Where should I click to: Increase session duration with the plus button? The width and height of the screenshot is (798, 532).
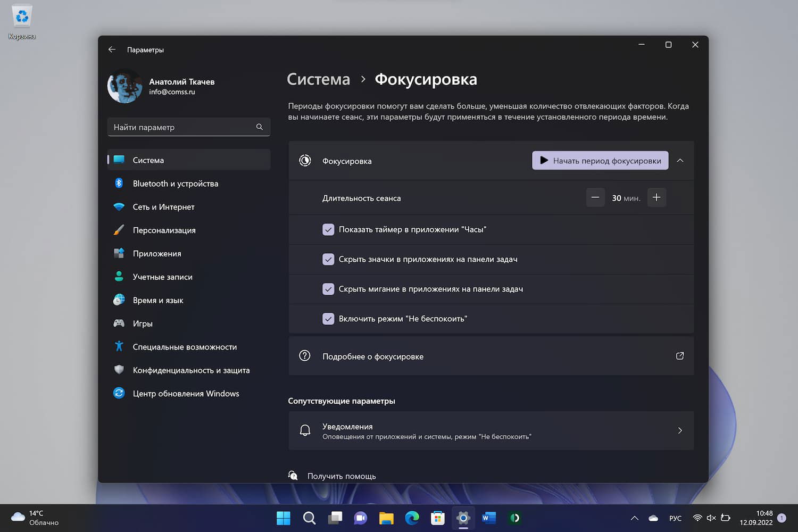pos(656,197)
